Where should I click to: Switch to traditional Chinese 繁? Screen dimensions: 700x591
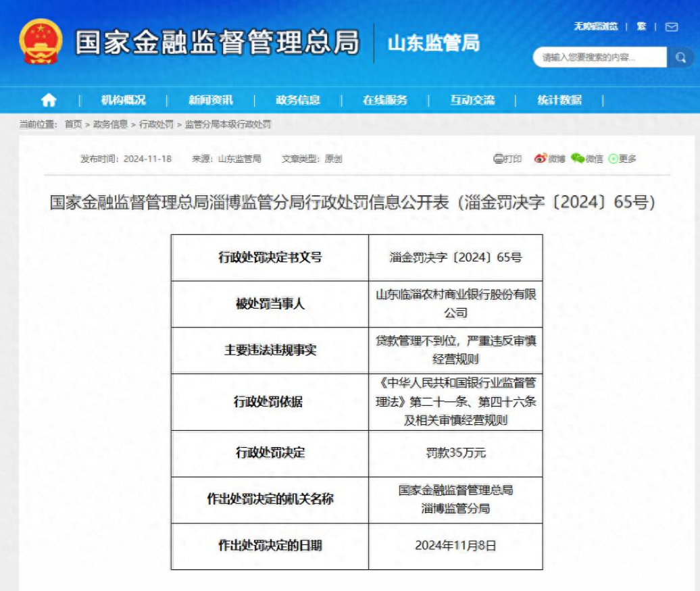[x=641, y=27]
